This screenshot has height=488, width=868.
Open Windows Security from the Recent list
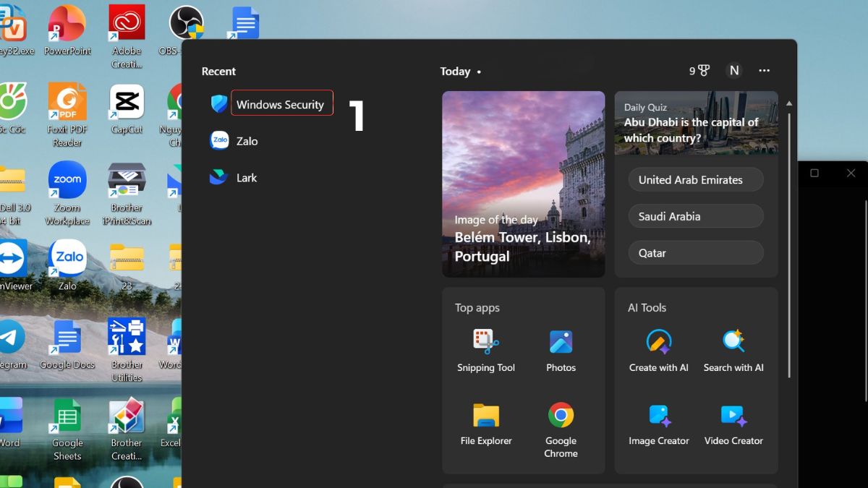281,104
